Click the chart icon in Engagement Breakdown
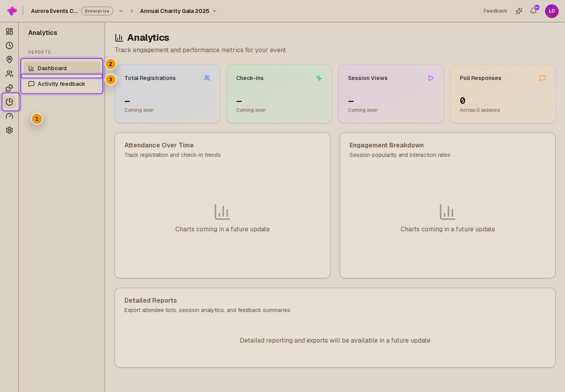565x392 pixels. [448, 212]
